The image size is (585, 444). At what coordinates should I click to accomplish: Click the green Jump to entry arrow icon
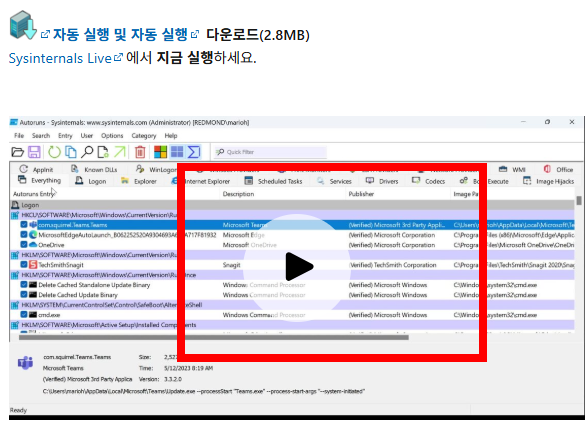click(119, 152)
